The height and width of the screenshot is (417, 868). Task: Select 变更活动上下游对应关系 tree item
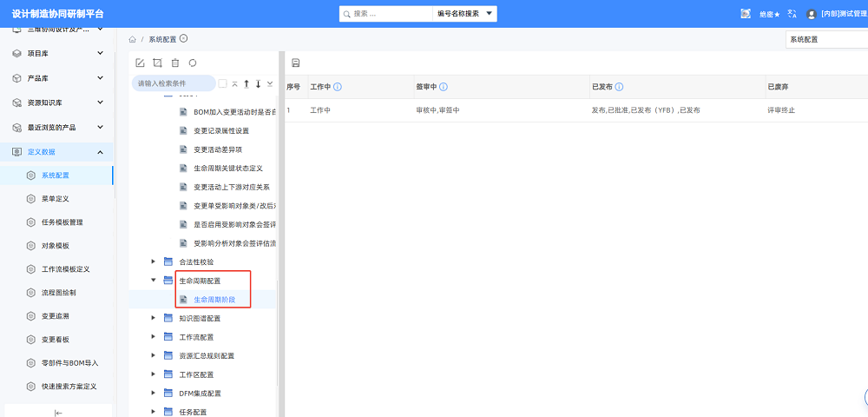click(x=232, y=187)
